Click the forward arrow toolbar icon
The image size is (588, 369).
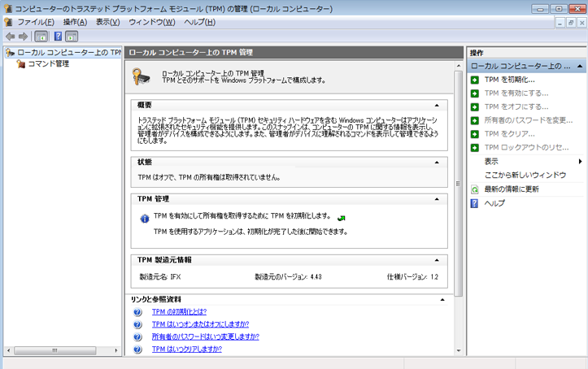point(24,37)
